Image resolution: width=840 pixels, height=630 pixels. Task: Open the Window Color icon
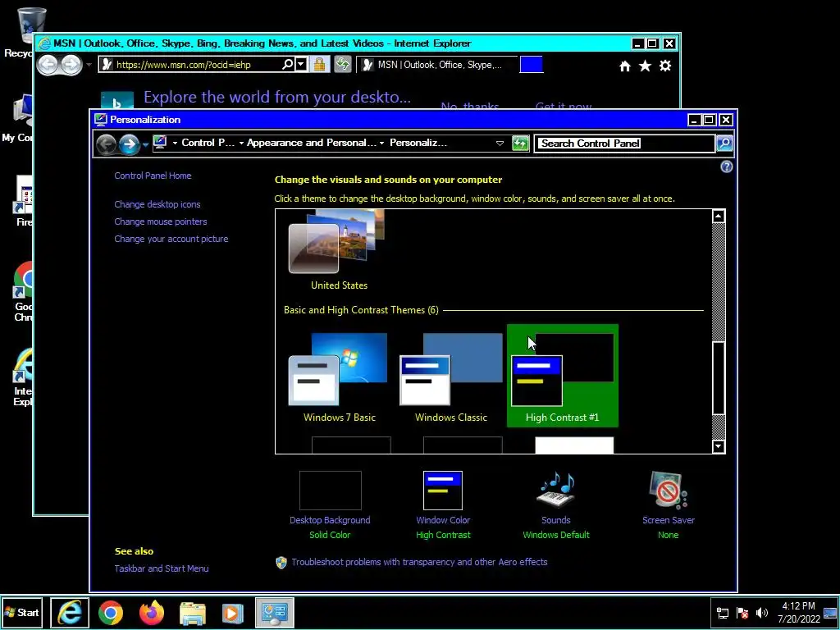click(442, 491)
